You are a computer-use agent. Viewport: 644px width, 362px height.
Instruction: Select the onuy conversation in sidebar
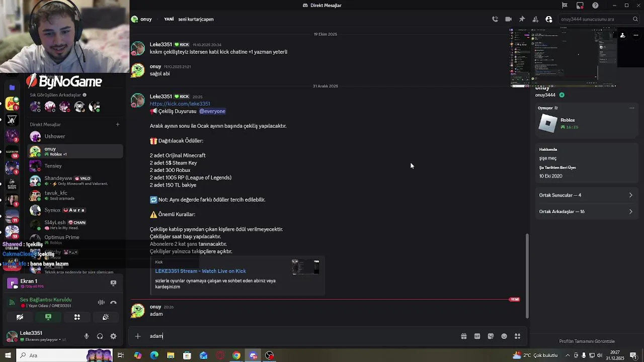[75, 151]
